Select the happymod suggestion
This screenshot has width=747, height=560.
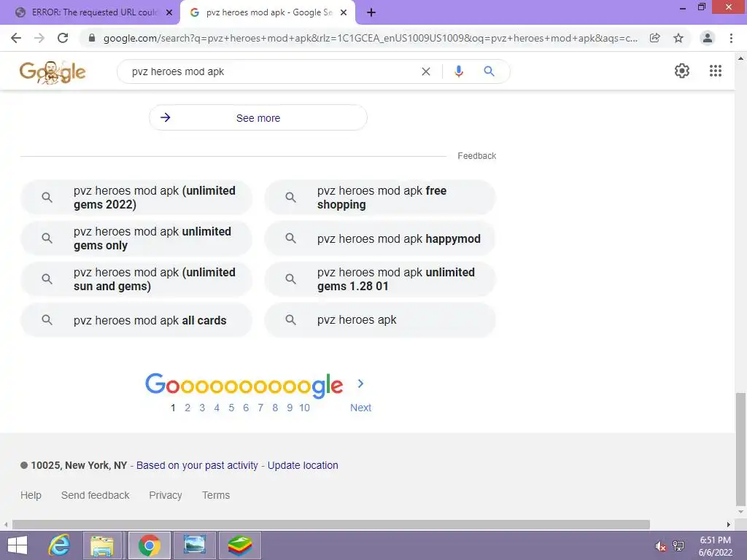tap(380, 238)
